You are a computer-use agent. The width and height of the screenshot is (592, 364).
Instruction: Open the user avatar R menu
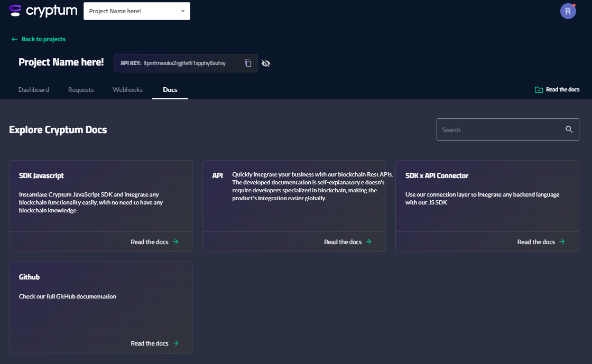(x=568, y=11)
